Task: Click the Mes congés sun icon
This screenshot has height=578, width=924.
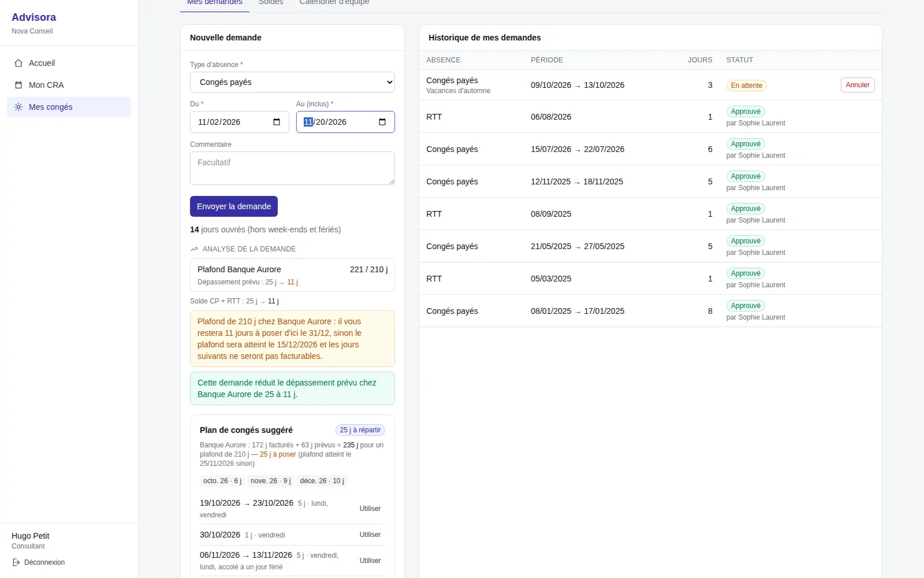Action: point(18,107)
